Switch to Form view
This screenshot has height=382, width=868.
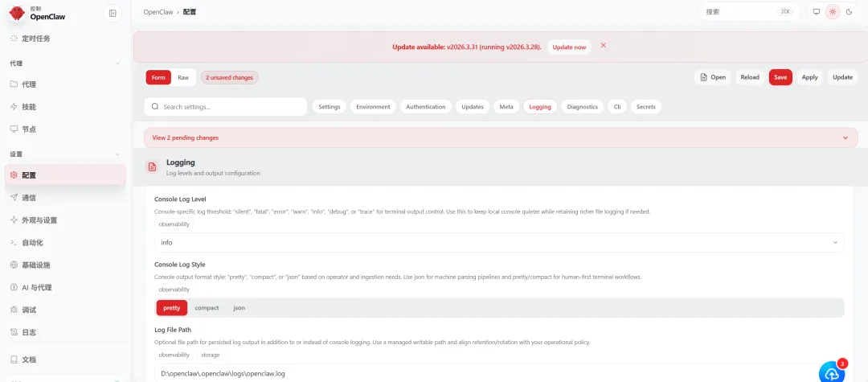(158, 77)
